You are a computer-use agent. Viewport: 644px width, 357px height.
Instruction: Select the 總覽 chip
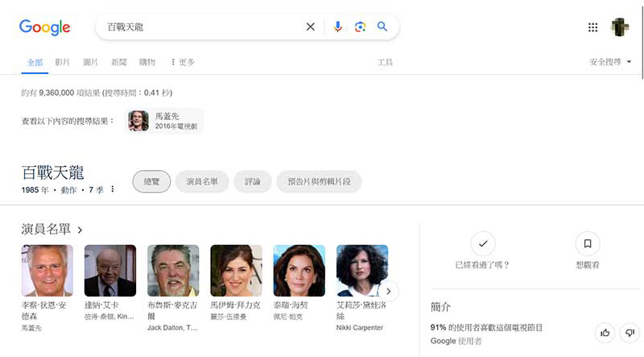[151, 181]
